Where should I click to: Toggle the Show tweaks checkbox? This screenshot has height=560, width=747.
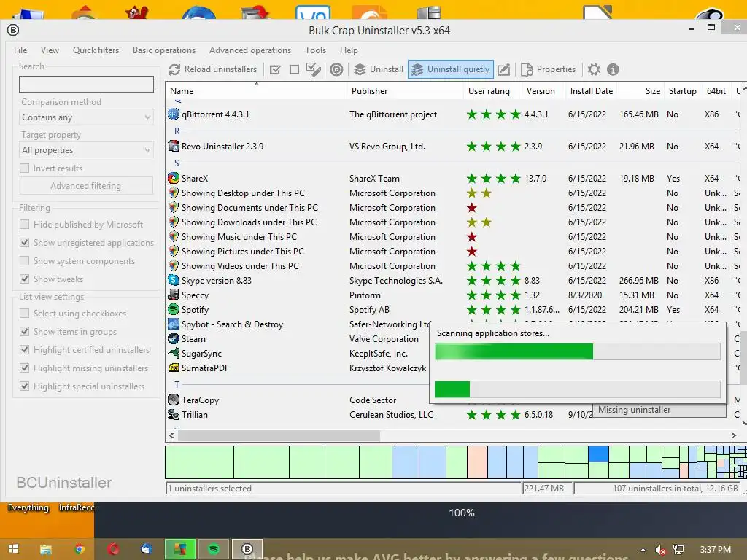(24, 279)
